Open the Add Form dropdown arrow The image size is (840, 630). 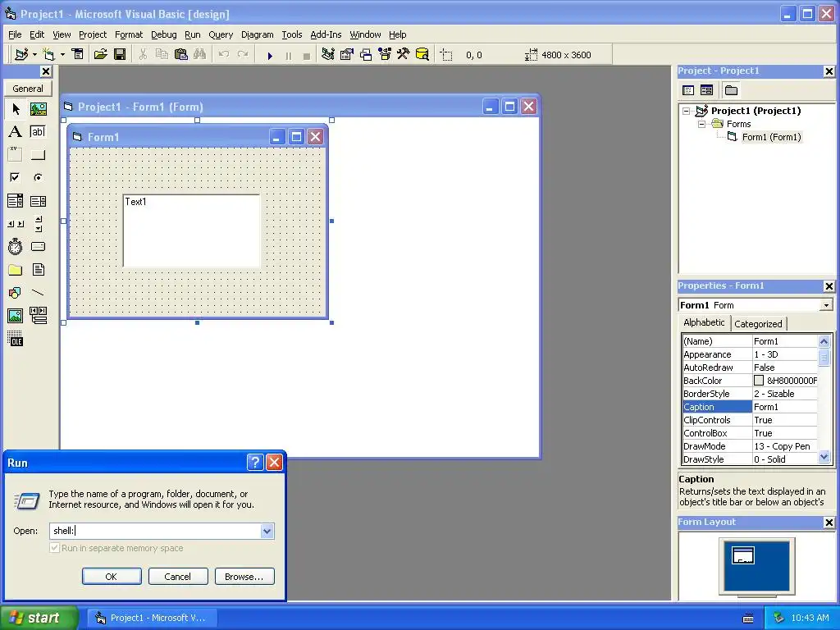coord(62,55)
